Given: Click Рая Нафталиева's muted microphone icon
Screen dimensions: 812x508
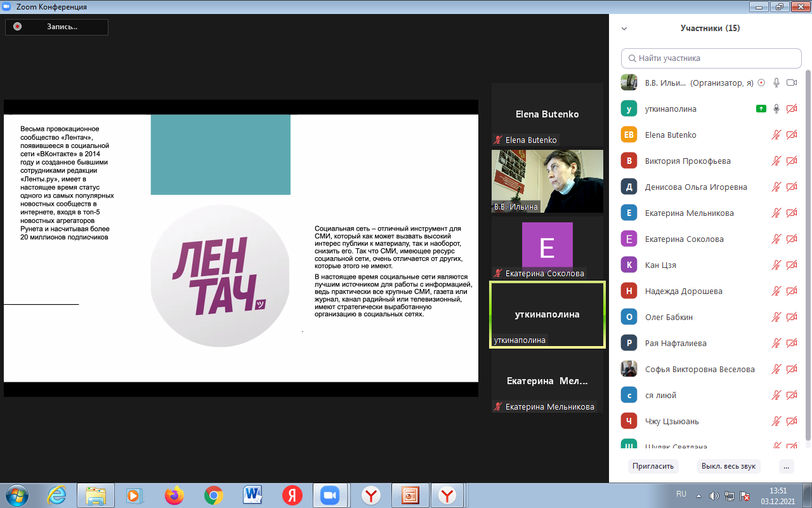Looking at the screenshot, I should coord(776,343).
